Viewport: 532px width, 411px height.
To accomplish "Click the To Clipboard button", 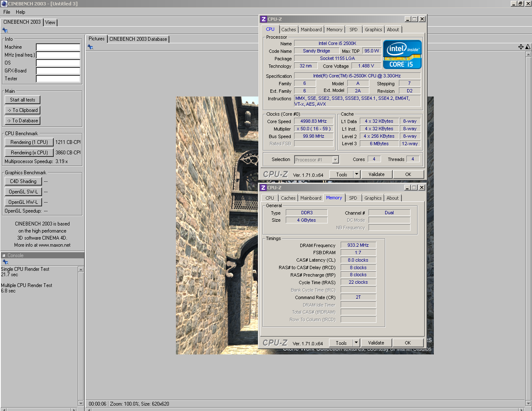I will click(x=22, y=110).
